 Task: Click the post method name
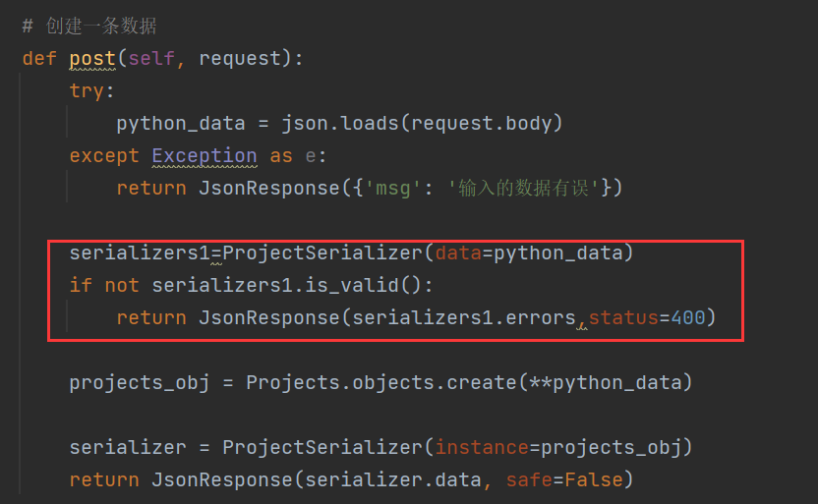click(92, 58)
